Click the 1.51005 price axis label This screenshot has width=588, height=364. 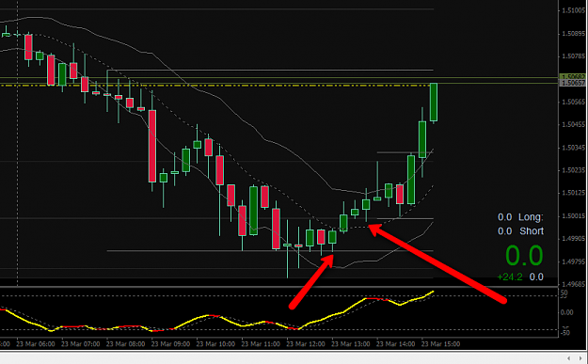pos(573,10)
